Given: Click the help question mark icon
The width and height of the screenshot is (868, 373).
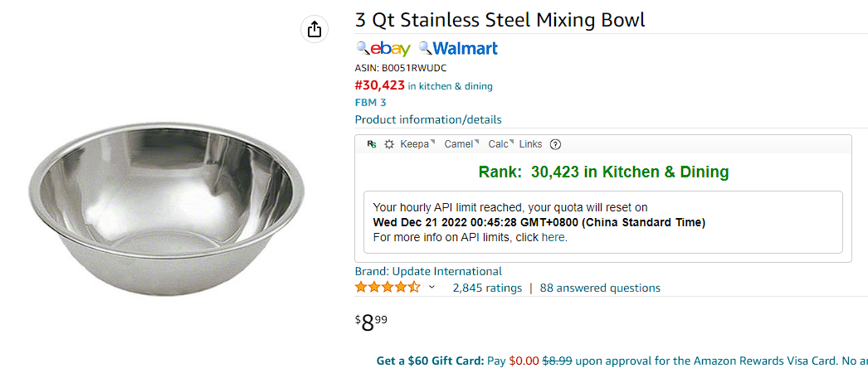Looking at the screenshot, I should click(x=555, y=144).
